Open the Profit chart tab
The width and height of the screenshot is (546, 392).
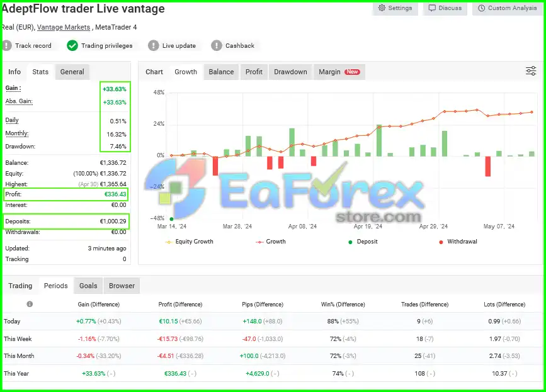[x=254, y=72]
